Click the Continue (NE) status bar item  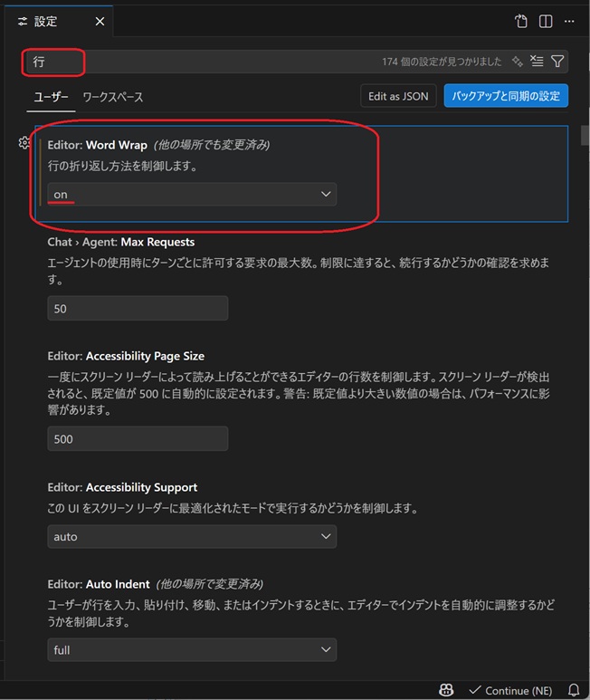click(510, 691)
